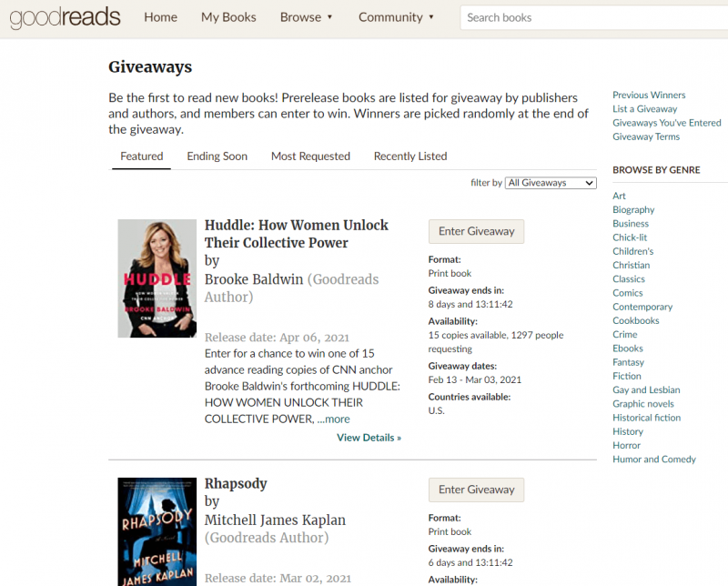
Task: Enter the Huddle giveaway
Action: 476,231
